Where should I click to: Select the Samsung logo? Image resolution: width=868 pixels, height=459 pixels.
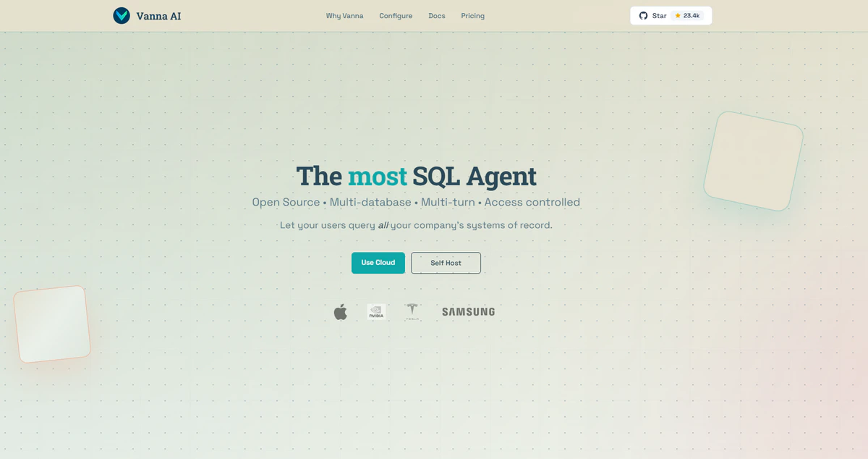pos(469,312)
